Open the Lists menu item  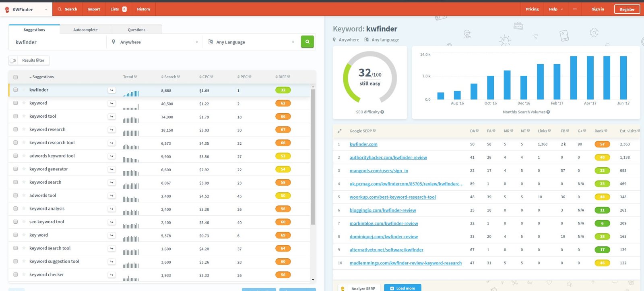[x=118, y=9]
